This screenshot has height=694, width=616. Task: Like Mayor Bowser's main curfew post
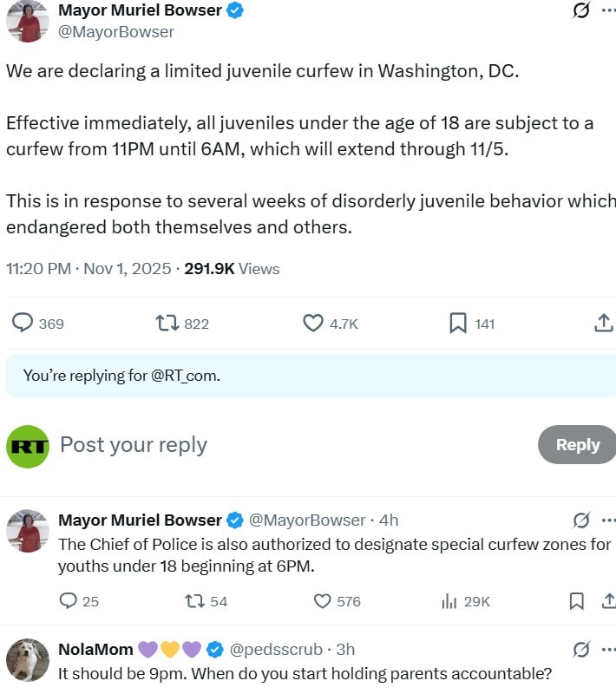click(313, 324)
